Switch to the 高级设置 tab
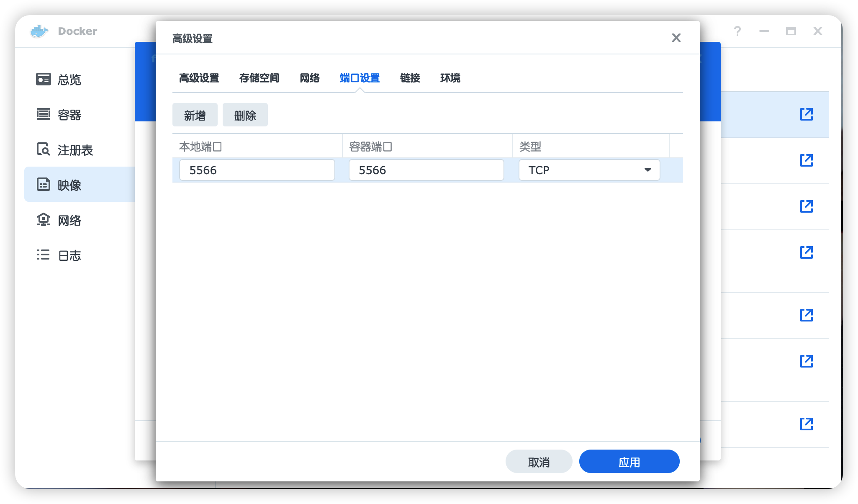 (199, 78)
